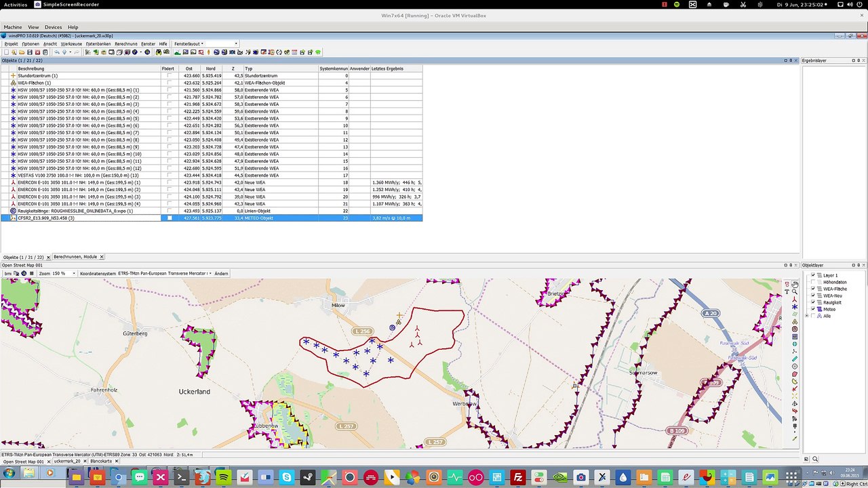Check Fixiert box for CFSR2_E13.909_N53.458 row
Viewport: 868px width, 488px height.
(x=170, y=218)
